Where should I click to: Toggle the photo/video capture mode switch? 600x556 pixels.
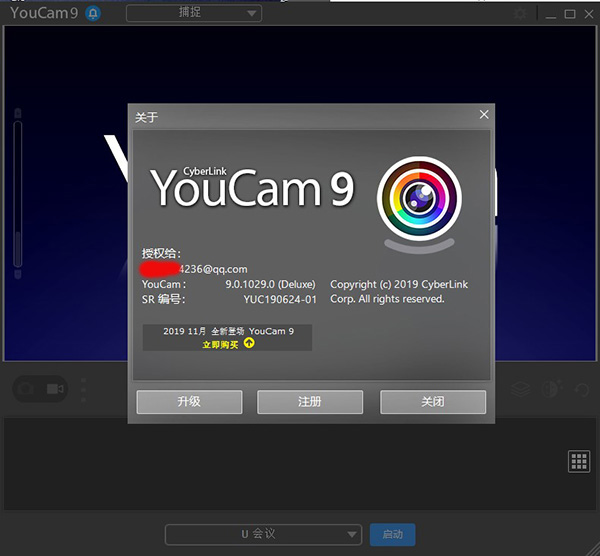[x=40, y=388]
